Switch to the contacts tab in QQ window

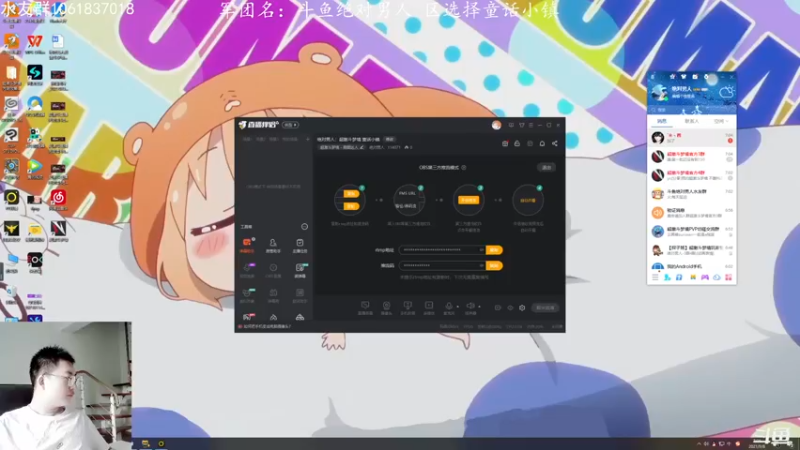(691, 121)
